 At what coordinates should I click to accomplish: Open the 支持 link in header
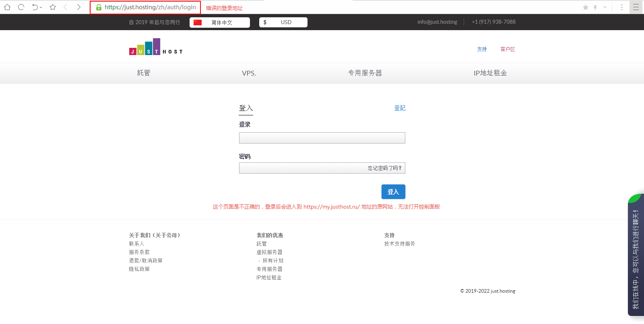pos(482,49)
